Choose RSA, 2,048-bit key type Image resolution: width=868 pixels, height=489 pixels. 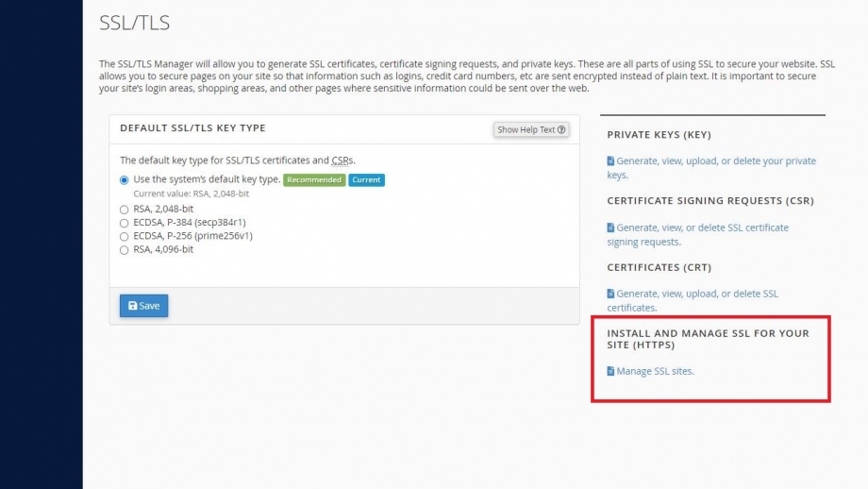point(124,210)
